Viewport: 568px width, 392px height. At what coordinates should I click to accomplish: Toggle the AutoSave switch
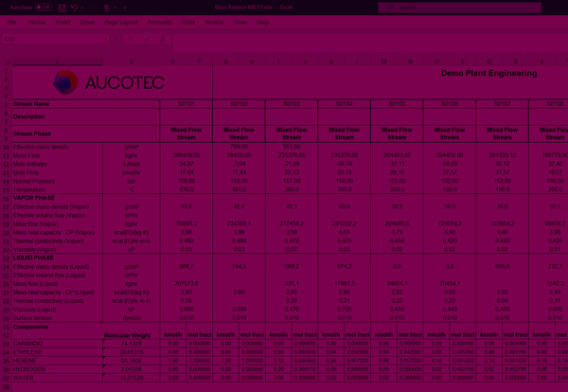click(44, 8)
